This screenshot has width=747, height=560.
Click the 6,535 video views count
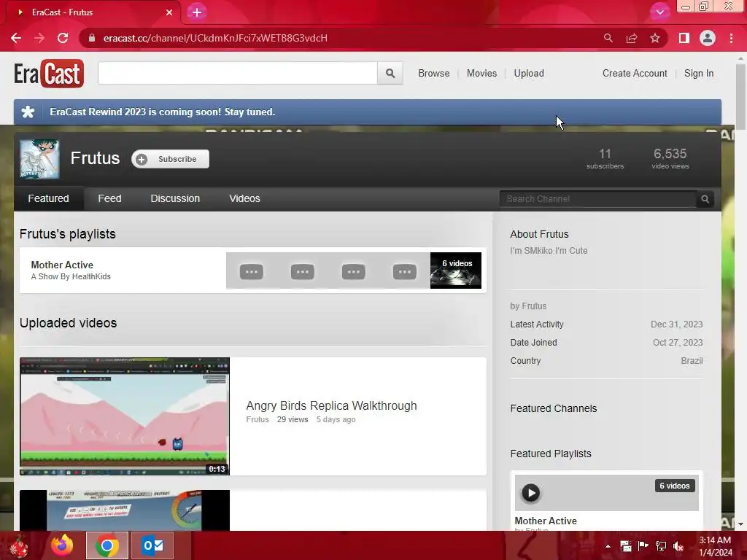670,158
